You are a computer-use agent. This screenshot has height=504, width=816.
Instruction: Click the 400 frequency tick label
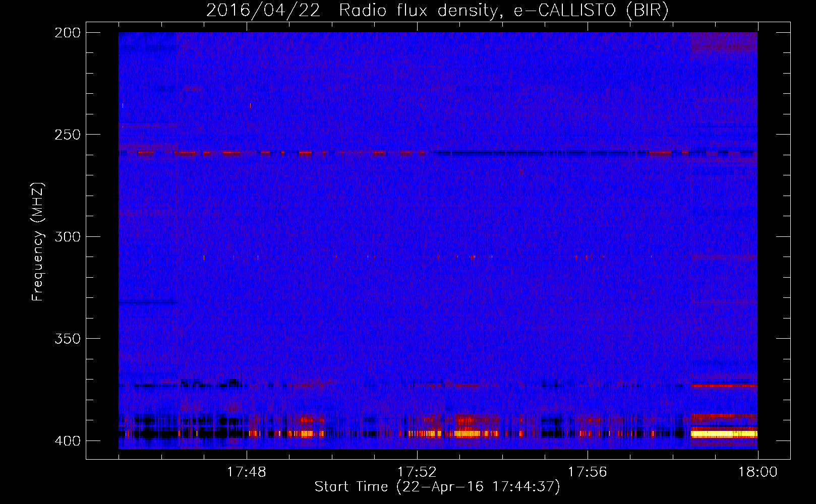[x=67, y=440]
